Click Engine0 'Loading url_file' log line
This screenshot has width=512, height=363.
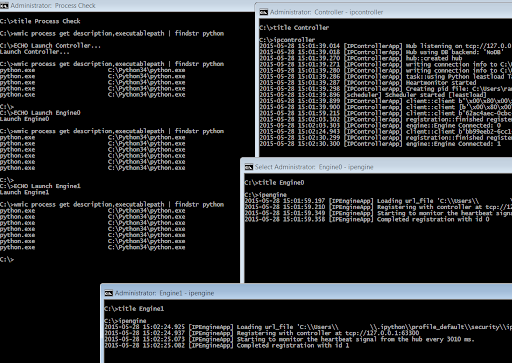378,201
